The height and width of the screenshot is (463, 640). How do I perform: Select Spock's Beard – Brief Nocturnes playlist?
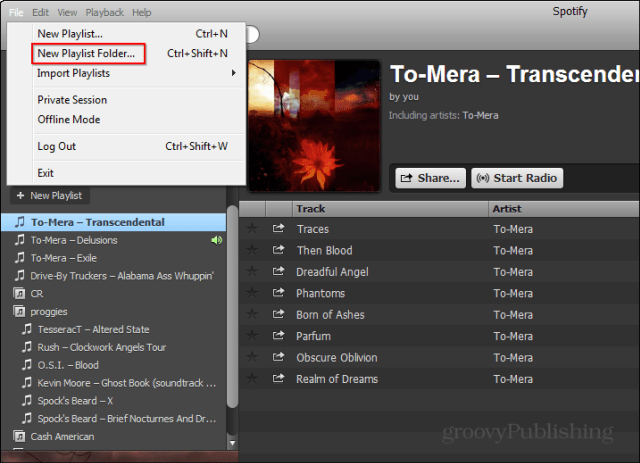click(113, 418)
